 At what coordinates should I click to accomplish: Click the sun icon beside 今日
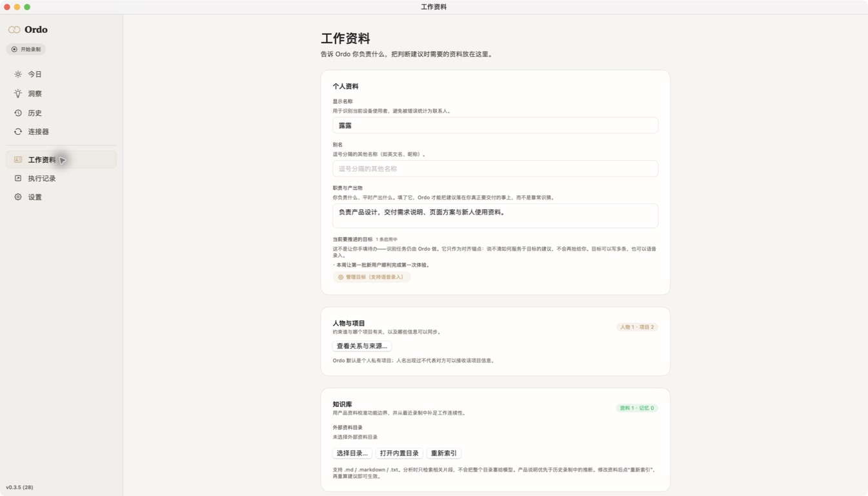pos(18,74)
